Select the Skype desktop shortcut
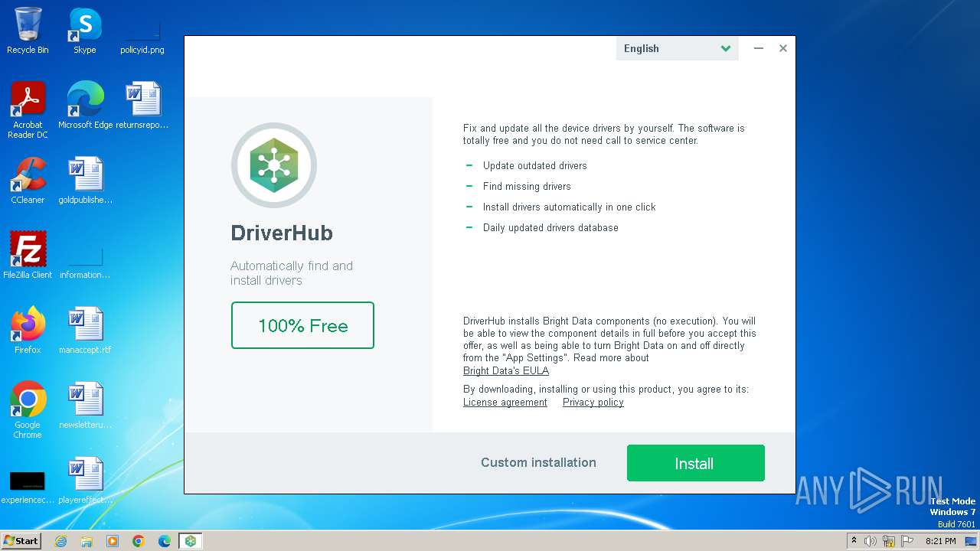 (x=85, y=31)
